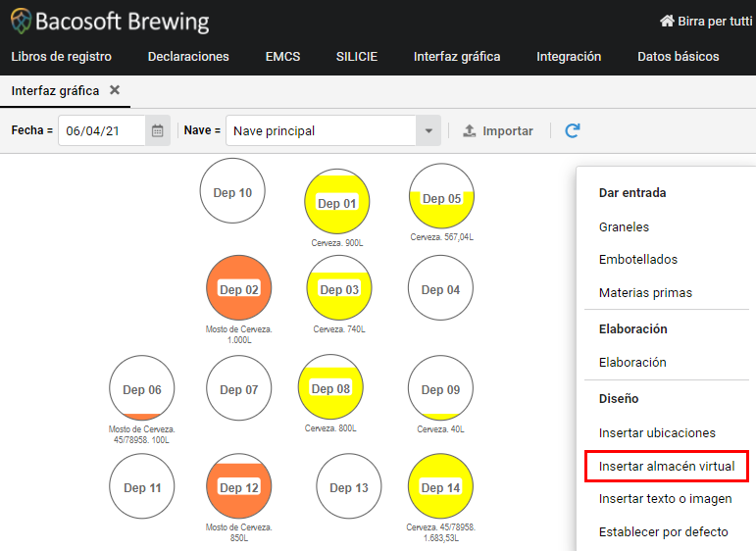Click the 'Mosto de Cerveza. 45/78958. 100L' label
This screenshot has width=756, height=551.
click(x=142, y=434)
